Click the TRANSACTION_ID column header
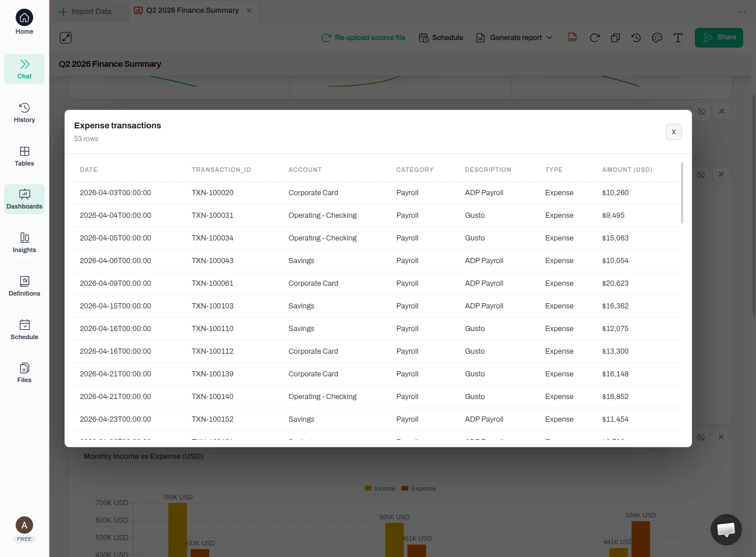 click(221, 170)
